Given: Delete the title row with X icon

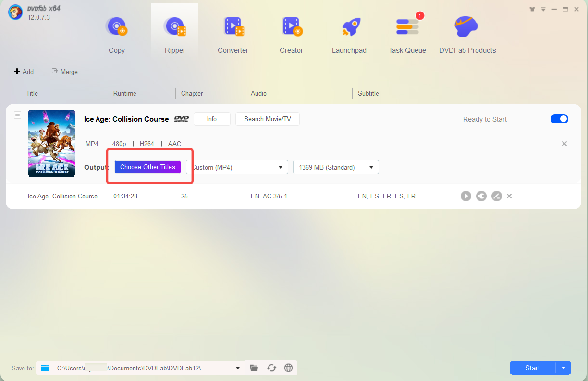Looking at the screenshot, I should tap(509, 196).
